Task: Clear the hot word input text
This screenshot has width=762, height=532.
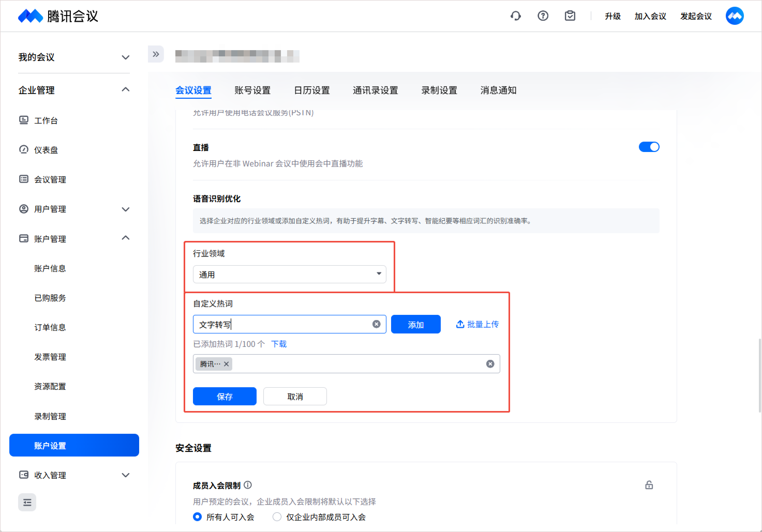Action: (376, 324)
